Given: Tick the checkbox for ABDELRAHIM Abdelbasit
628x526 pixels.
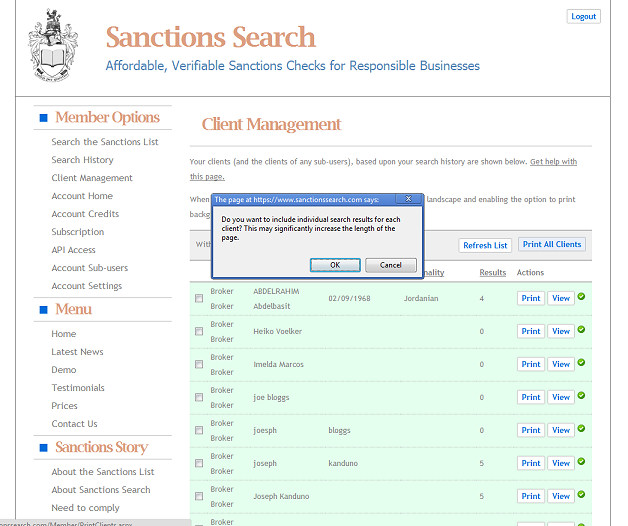Looking at the screenshot, I should coord(199,298).
